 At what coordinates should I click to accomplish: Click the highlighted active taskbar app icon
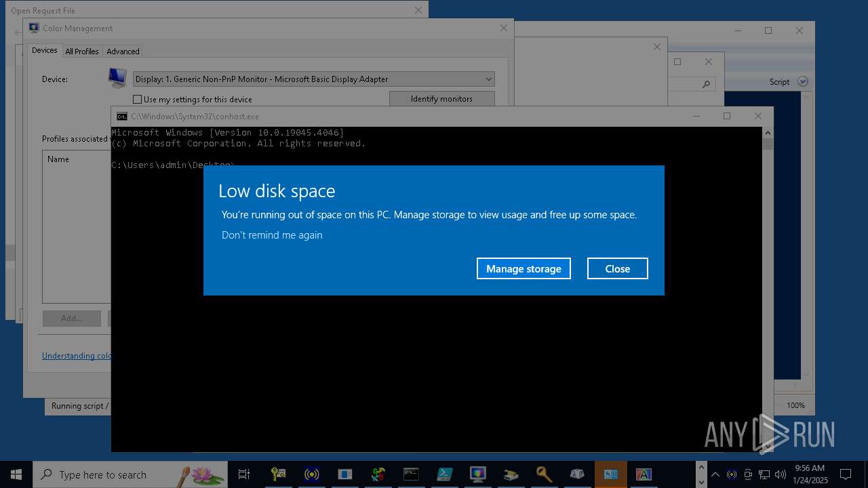[610, 474]
